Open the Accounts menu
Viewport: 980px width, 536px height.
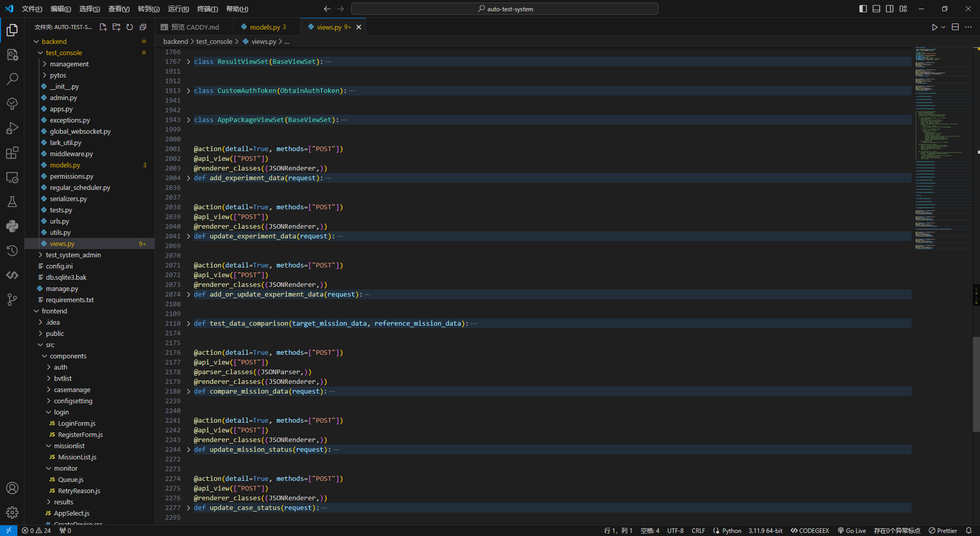click(12, 488)
